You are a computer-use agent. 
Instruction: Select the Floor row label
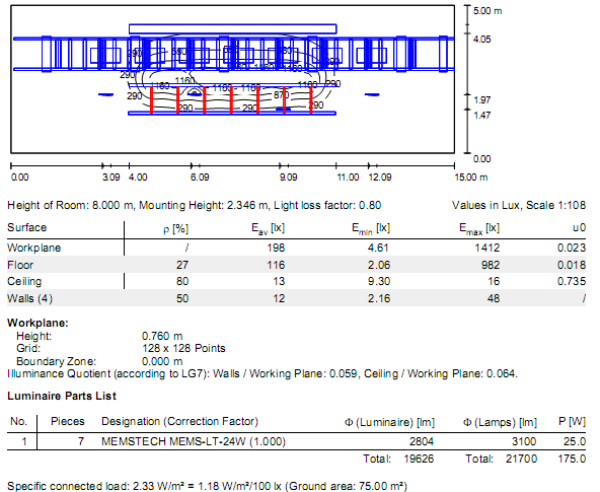coord(20,265)
